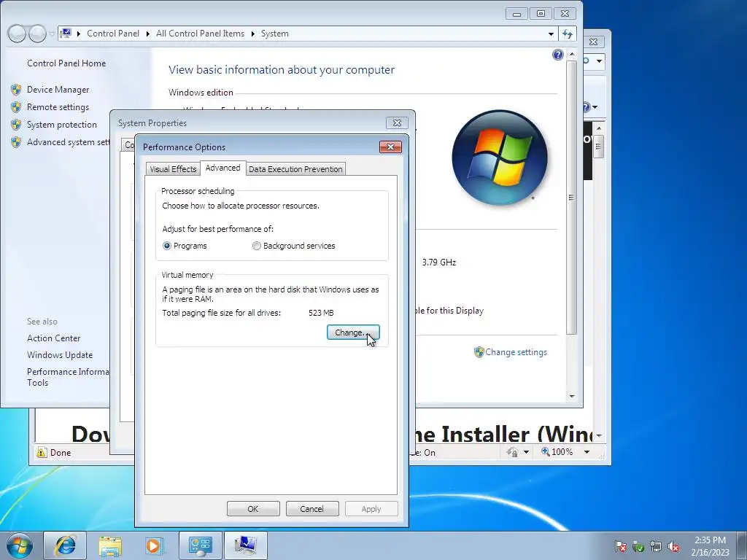747x560 pixels.
Task: Open the Start menu orb
Action: pyautogui.click(x=20, y=545)
